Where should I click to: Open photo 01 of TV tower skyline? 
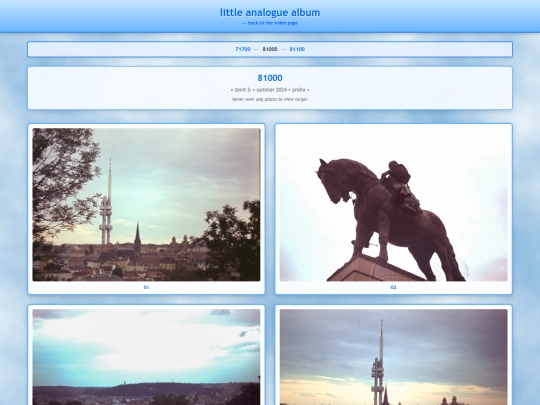coord(146,205)
